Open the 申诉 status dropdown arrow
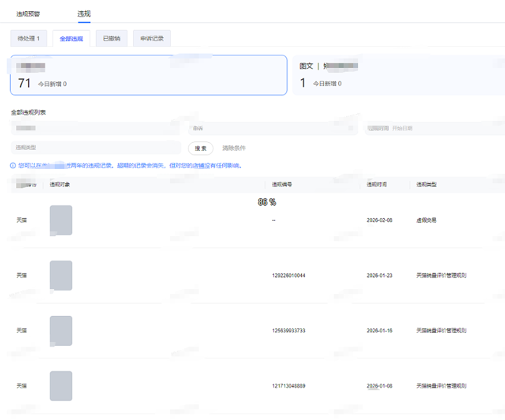This screenshot has width=505, height=420. pyautogui.click(x=351, y=128)
